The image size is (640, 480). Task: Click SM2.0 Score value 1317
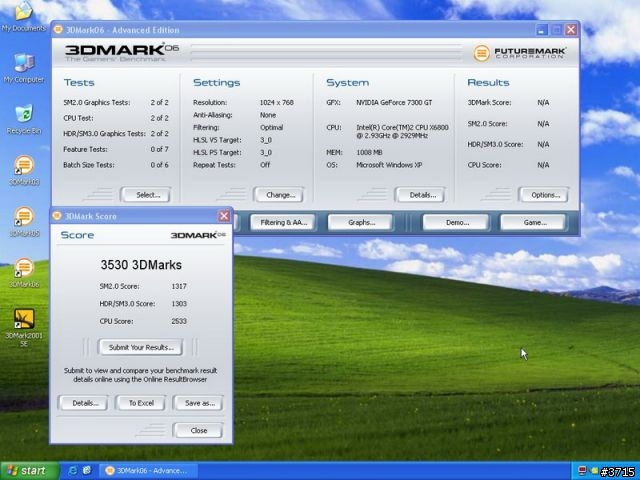click(179, 286)
